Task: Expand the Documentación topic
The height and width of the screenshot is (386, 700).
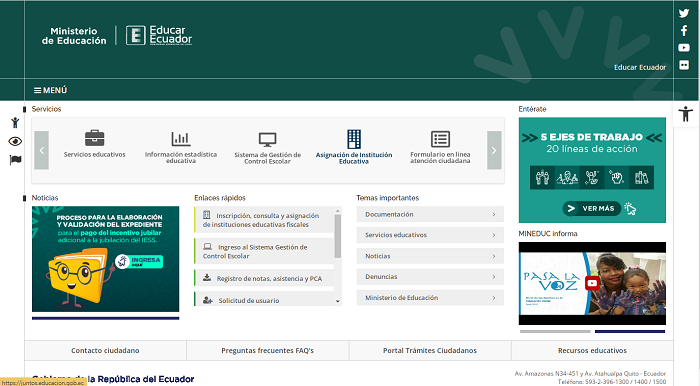Action: click(x=430, y=214)
